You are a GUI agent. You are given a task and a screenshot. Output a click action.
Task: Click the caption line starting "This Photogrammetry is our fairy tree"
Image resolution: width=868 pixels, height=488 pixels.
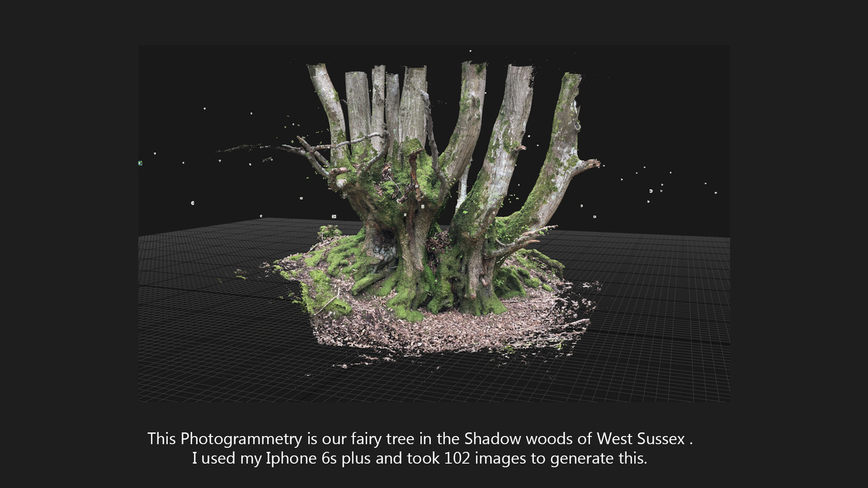(x=420, y=439)
